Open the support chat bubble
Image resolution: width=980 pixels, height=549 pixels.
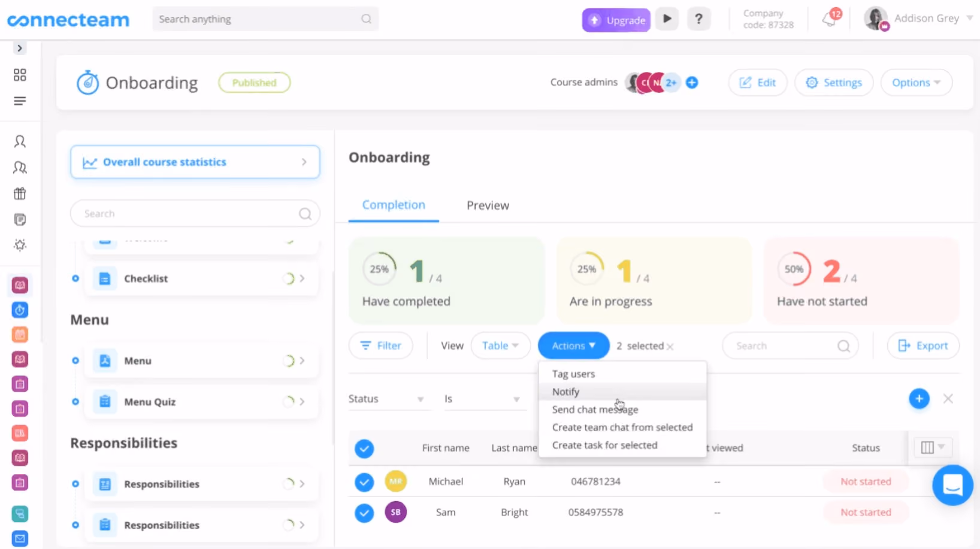pos(952,485)
